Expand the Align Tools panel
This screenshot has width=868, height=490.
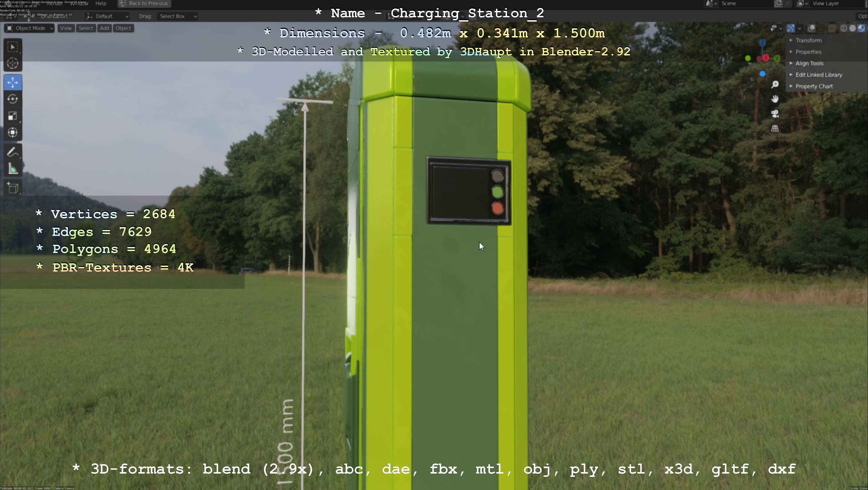809,63
